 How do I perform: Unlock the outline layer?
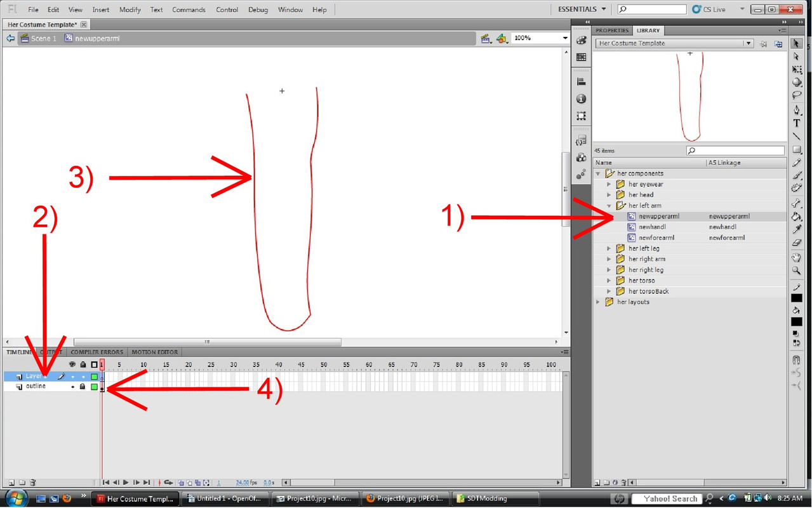(83, 387)
